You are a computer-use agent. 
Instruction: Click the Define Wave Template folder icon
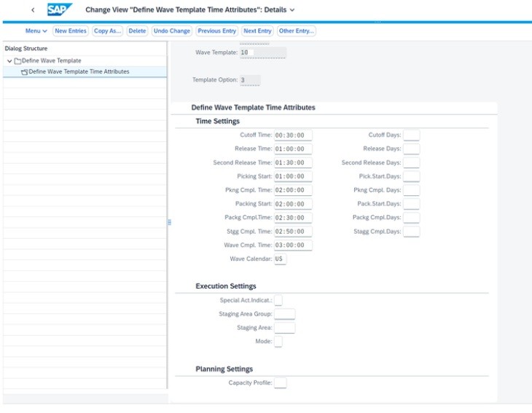[x=17, y=61]
